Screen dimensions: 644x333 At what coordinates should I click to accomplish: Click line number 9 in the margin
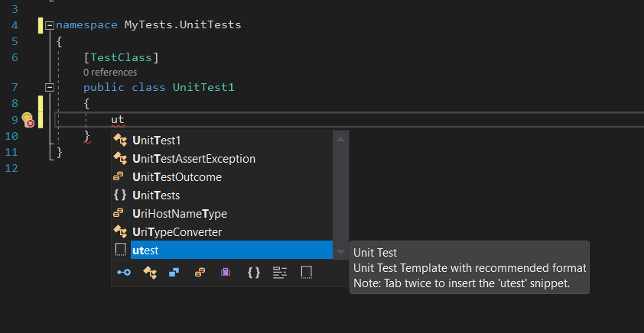click(x=15, y=120)
